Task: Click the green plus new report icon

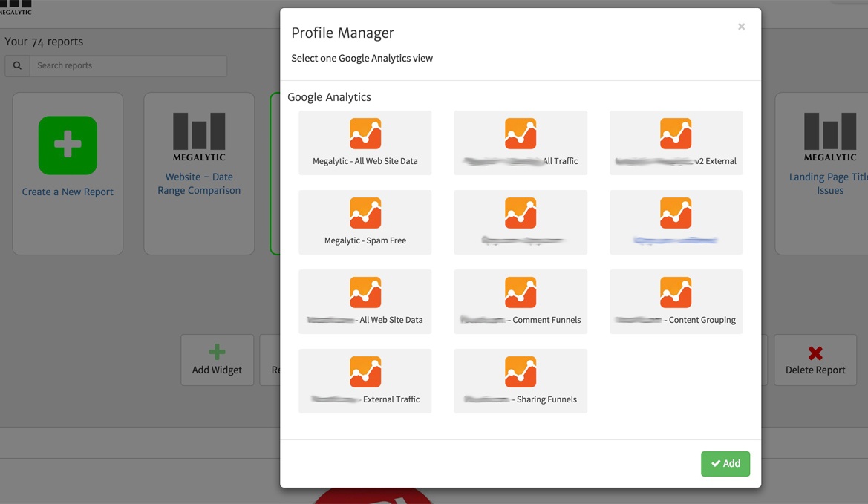Action: (x=68, y=145)
